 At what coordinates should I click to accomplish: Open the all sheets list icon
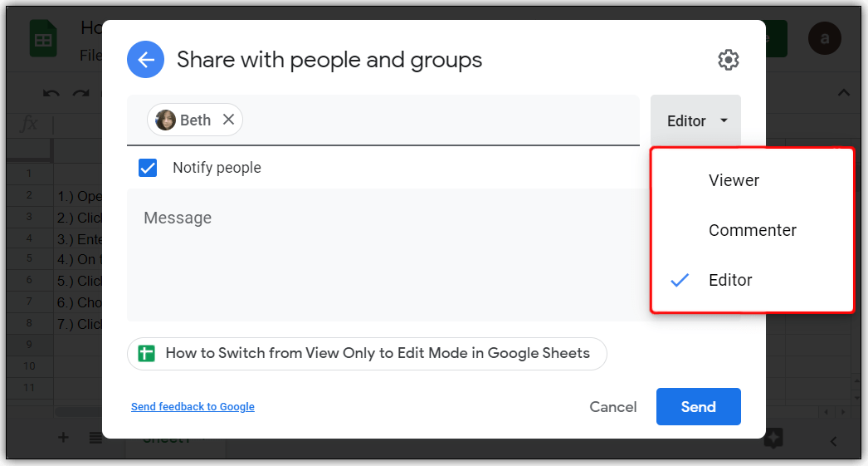tap(95, 439)
